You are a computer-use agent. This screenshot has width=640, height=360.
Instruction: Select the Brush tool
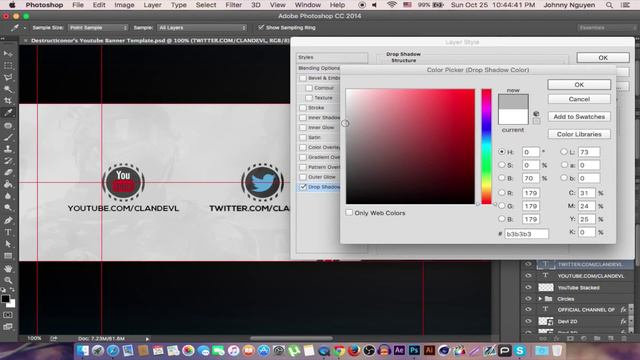pos(8,137)
